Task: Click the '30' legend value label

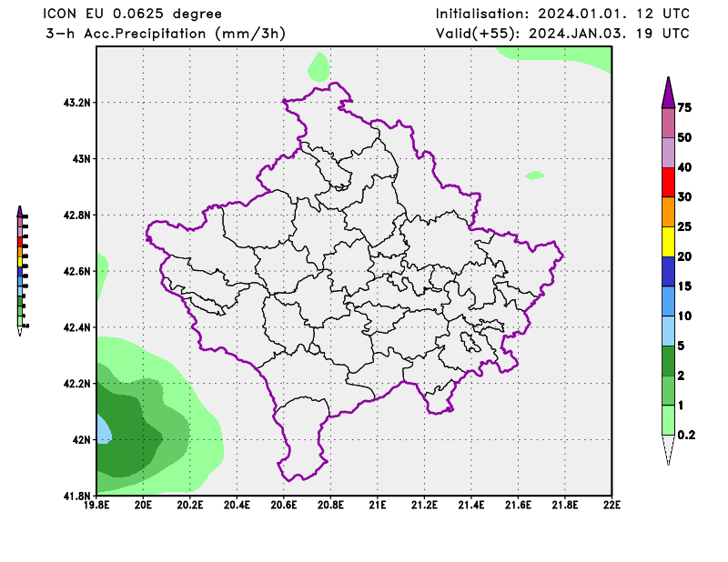Action: [x=684, y=196]
